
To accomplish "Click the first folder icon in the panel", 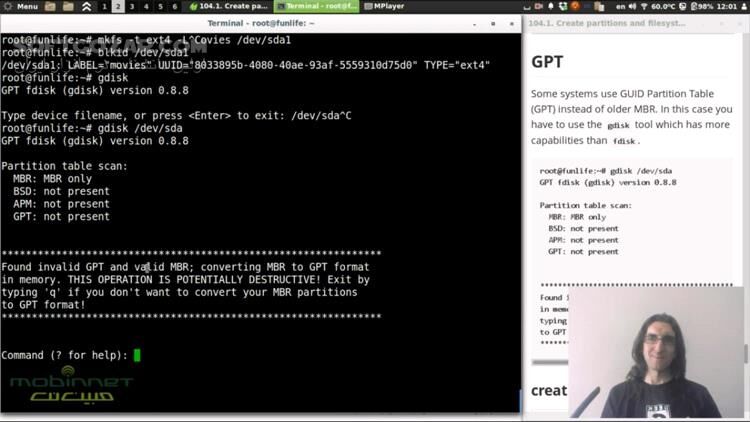I will click(51, 6).
